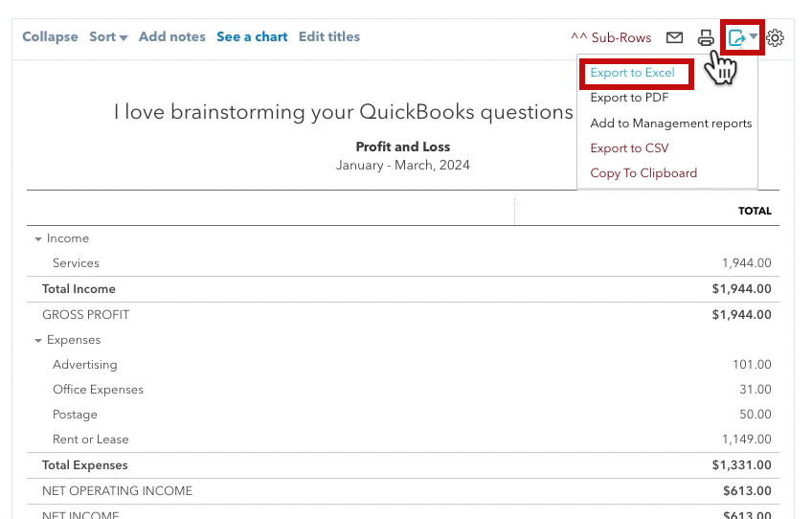Viewport: 812px width, 519px height.
Task: Select Export to PDF
Action: pos(629,98)
